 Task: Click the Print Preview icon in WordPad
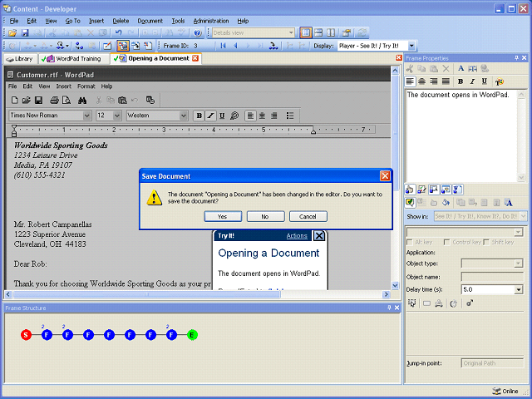(x=66, y=100)
